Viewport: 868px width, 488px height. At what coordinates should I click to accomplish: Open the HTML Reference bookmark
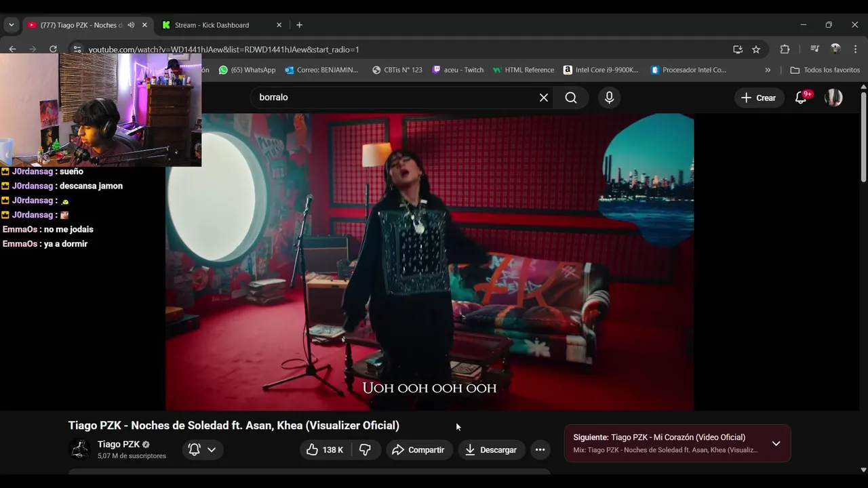coord(524,70)
